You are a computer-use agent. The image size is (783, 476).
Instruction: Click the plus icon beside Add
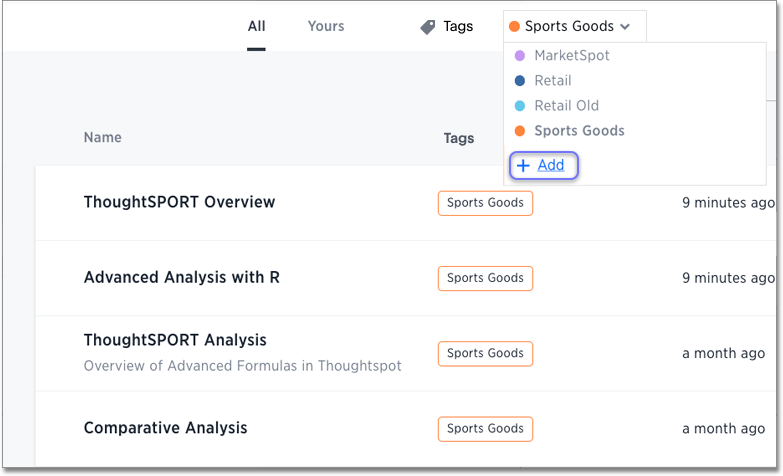coord(523,166)
